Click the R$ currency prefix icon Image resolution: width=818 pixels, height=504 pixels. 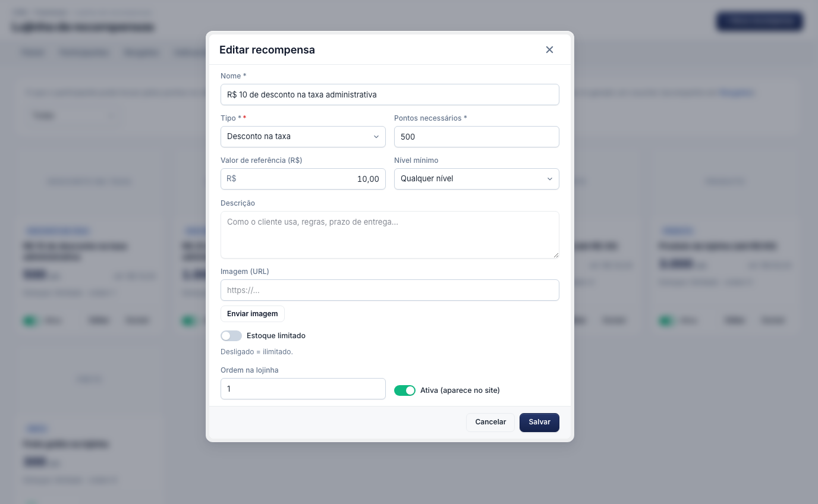pos(232,179)
